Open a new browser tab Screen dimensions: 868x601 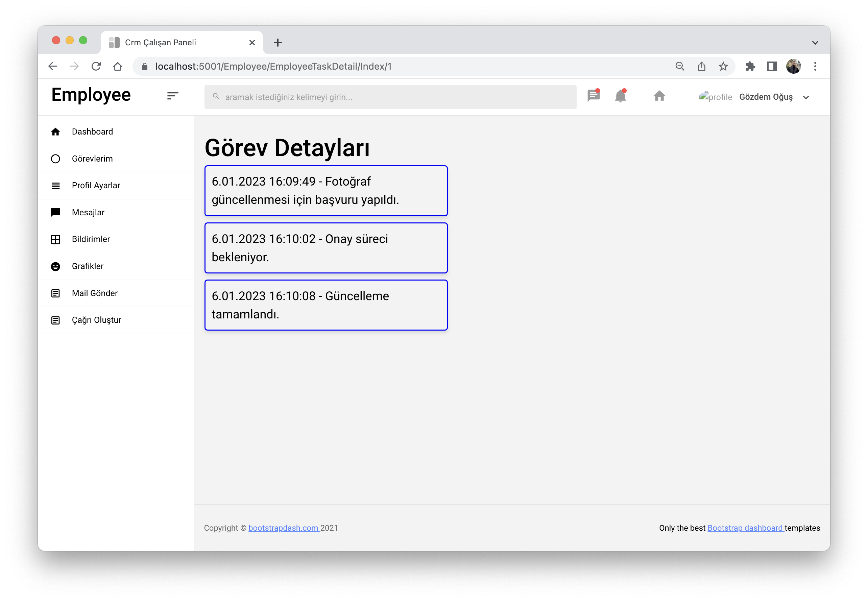tap(278, 43)
